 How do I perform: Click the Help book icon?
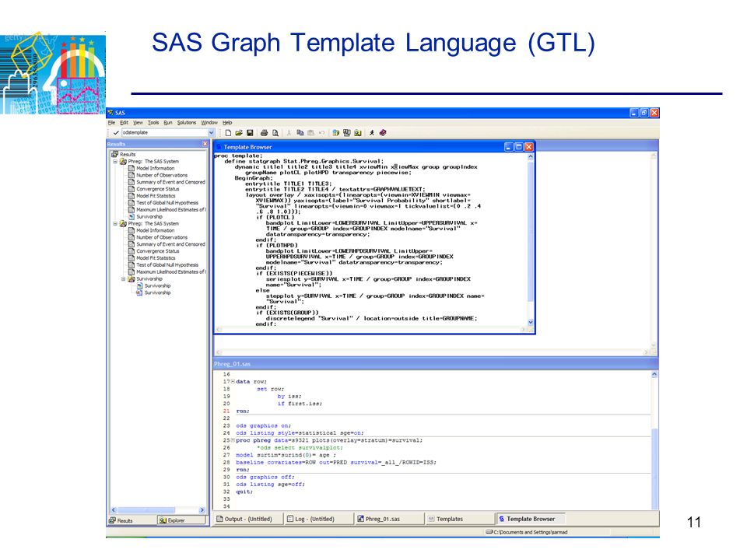383,133
